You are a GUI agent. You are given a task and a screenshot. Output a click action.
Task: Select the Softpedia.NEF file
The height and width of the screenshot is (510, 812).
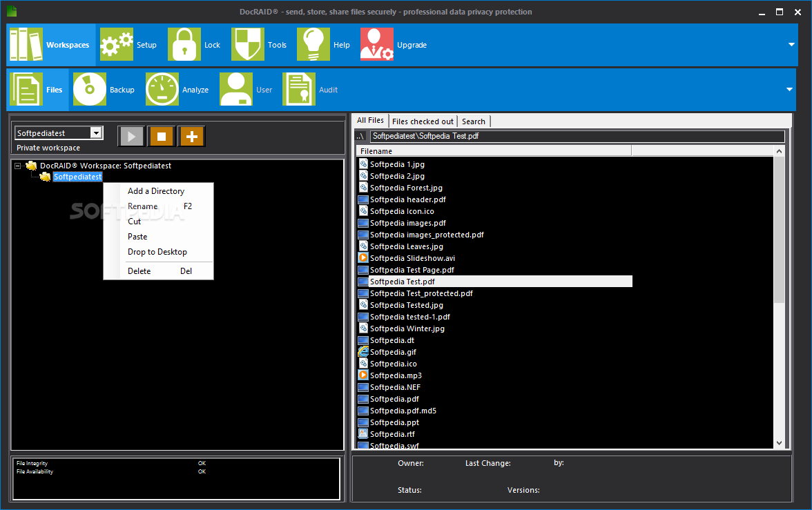tap(395, 387)
